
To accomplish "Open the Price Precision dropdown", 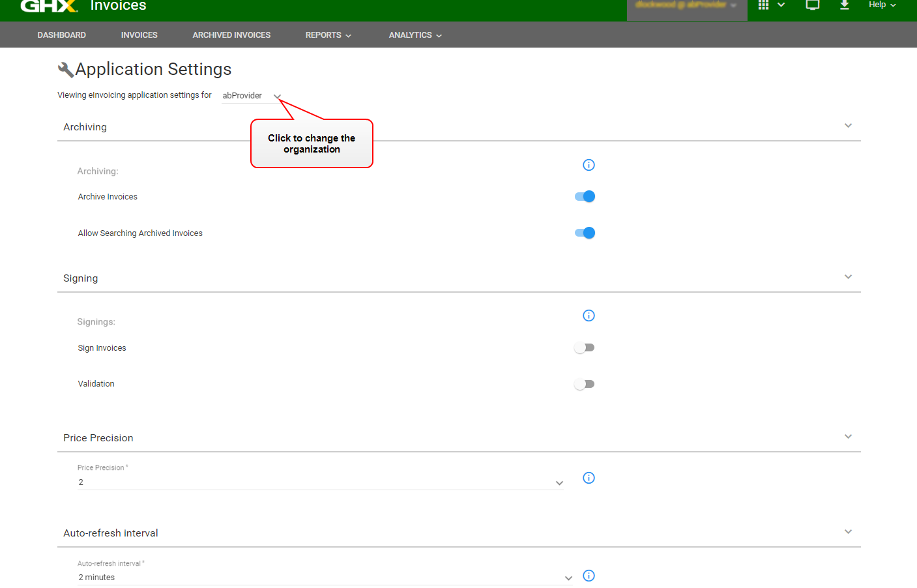I will click(x=319, y=482).
